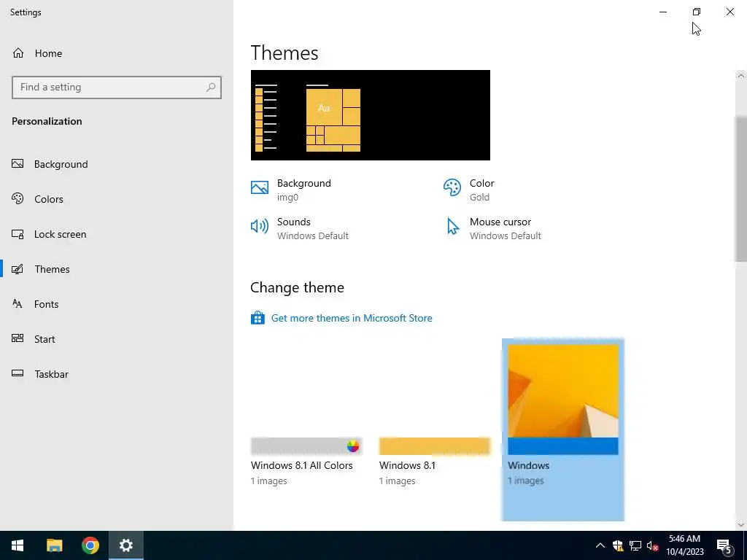The height and width of the screenshot is (560, 747).
Task: Click the scrollbar down arrow
Action: point(741,525)
